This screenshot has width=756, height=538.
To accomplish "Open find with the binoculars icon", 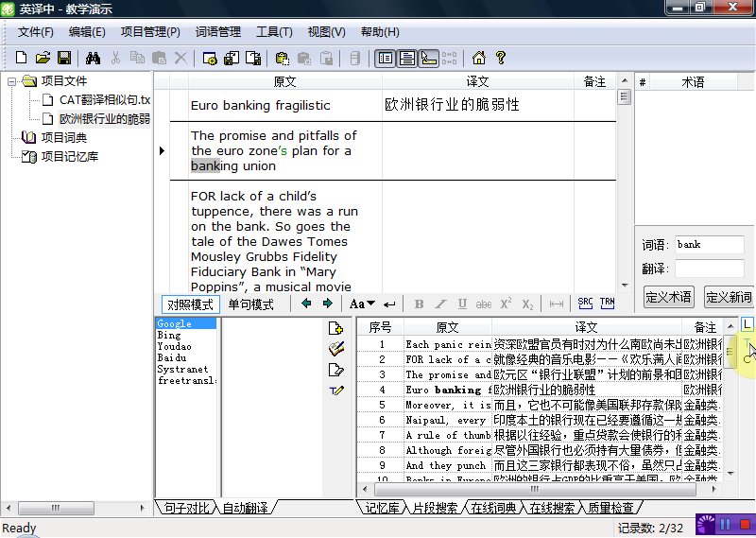I will point(93,58).
